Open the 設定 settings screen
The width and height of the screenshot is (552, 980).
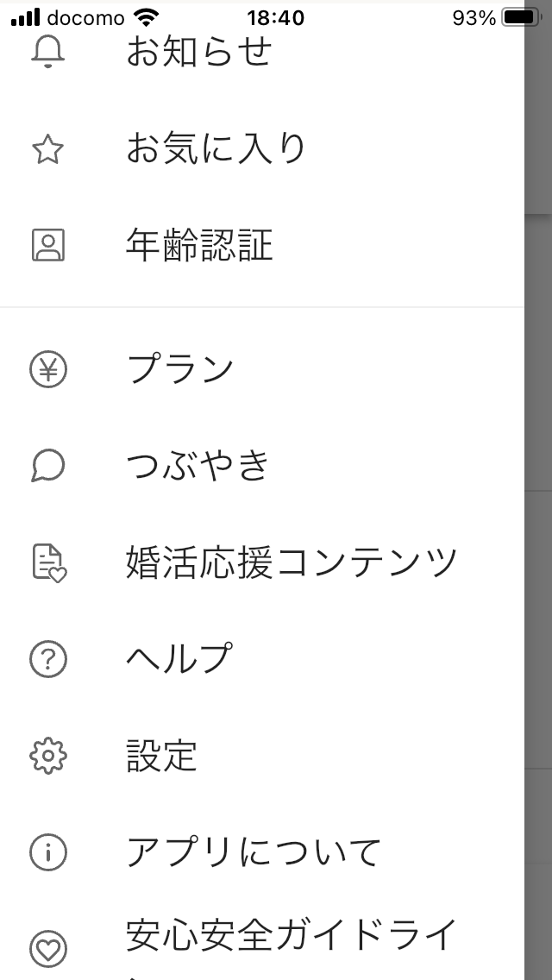pos(160,757)
